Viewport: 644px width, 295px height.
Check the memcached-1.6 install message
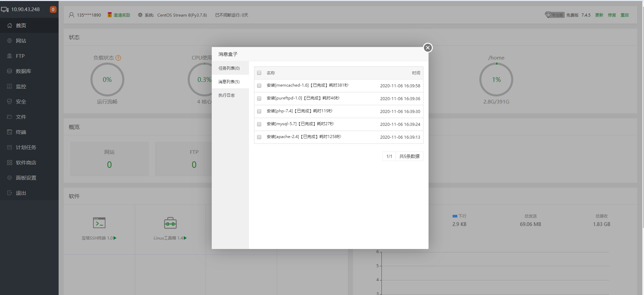259,86
